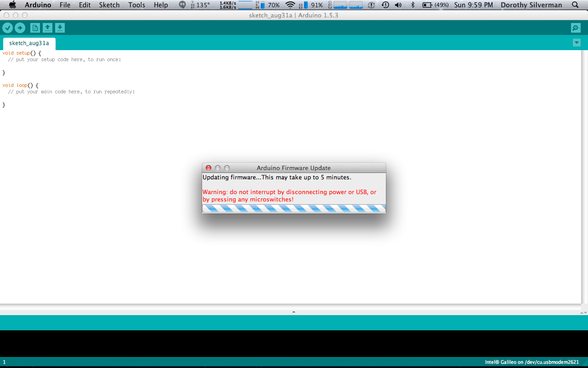Click the red Warning text in dialog

pyautogui.click(x=289, y=195)
